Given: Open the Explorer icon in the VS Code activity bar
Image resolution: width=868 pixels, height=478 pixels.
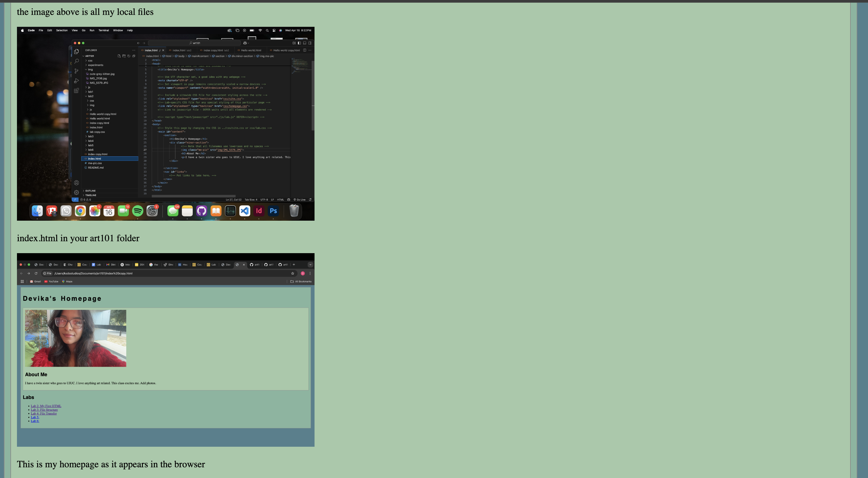Looking at the screenshot, I should click(76, 51).
